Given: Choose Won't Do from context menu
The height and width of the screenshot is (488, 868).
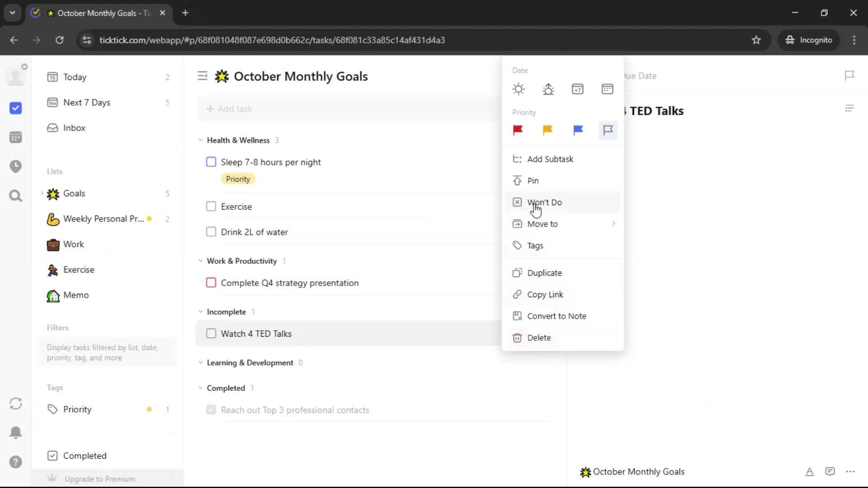Looking at the screenshot, I should (544, 202).
